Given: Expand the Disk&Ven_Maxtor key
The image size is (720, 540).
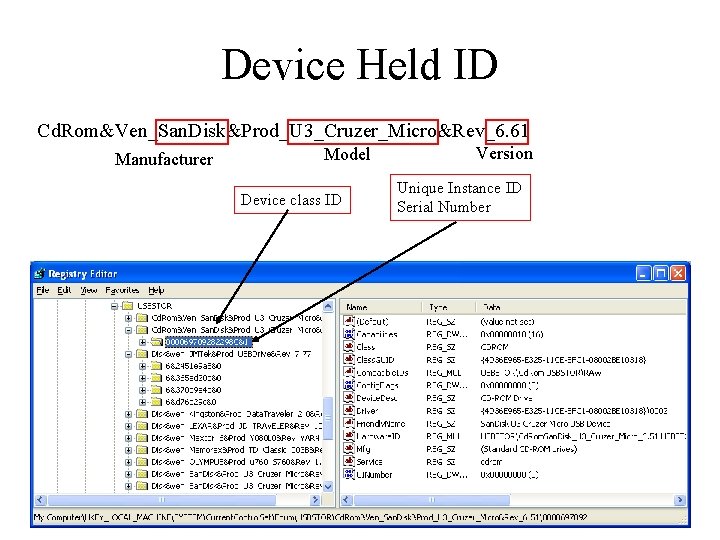Looking at the screenshot, I should 129,438.
